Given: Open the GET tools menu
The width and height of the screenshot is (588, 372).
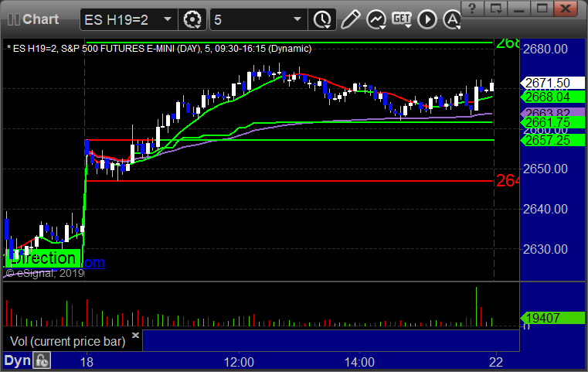Looking at the screenshot, I should (x=402, y=19).
